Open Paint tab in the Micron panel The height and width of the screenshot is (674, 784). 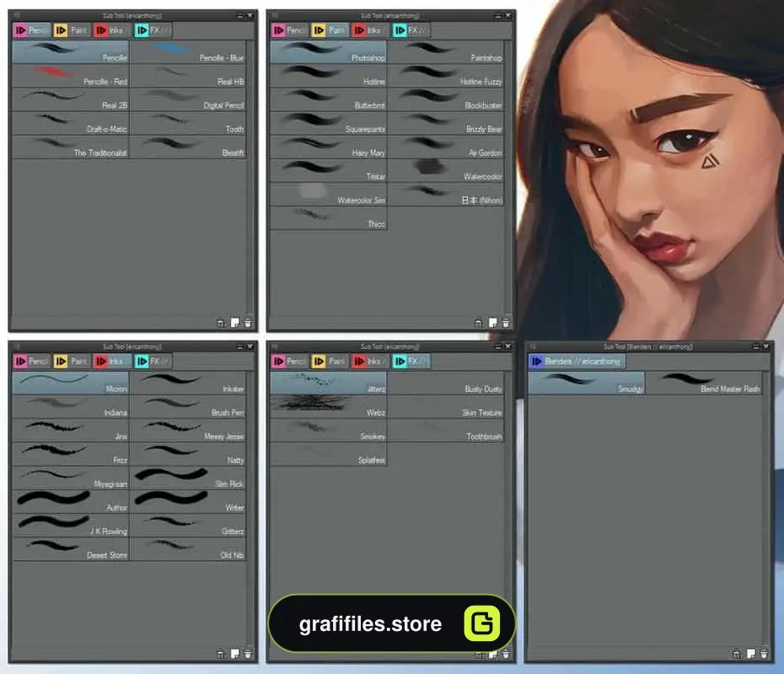coord(71,361)
